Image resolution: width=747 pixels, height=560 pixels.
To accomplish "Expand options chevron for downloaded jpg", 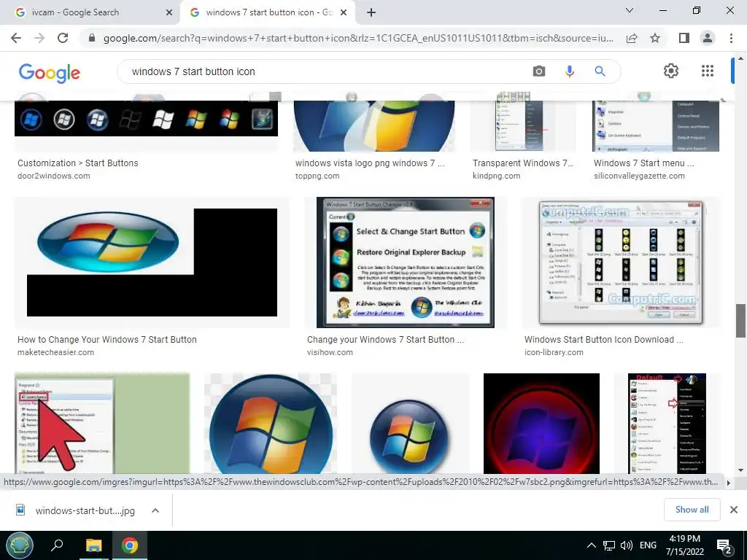I will pyautogui.click(x=155, y=510).
